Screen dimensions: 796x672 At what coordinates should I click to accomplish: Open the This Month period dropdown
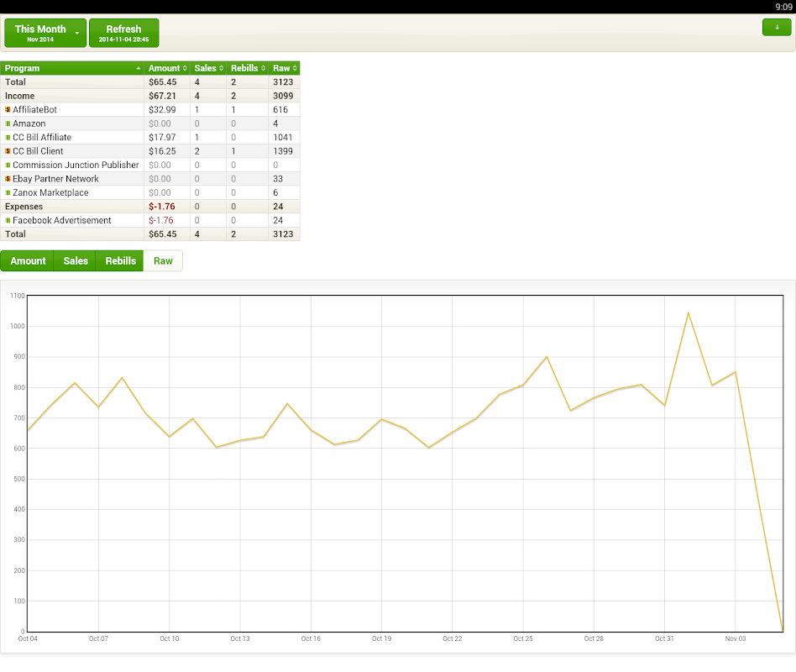(45, 33)
